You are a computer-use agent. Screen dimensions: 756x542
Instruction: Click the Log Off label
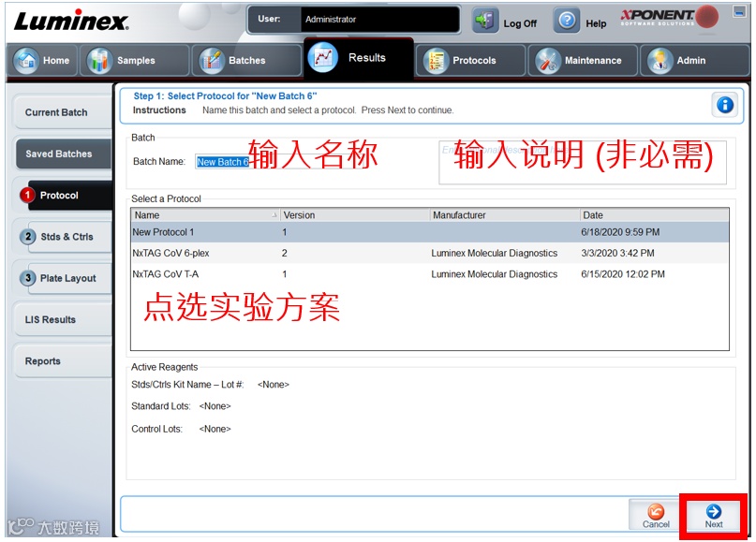click(520, 23)
